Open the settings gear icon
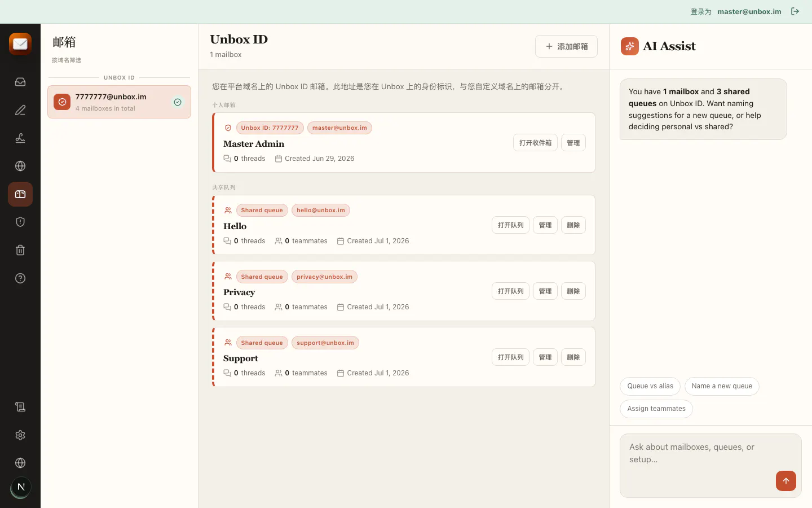The height and width of the screenshot is (508, 812). click(20, 435)
